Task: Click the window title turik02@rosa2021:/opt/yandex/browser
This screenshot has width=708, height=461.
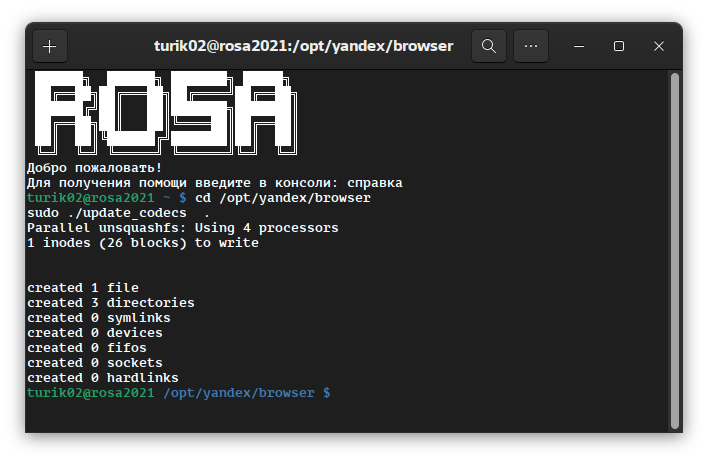Action: 303,46
